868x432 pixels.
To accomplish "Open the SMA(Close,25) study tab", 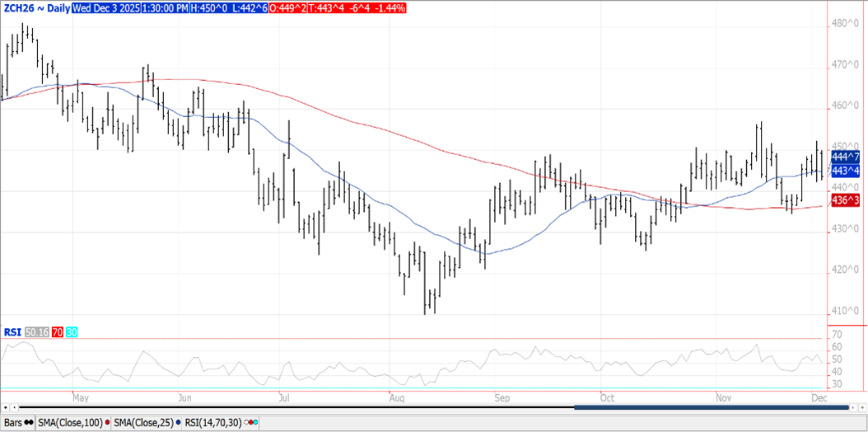I will tap(146, 423).
